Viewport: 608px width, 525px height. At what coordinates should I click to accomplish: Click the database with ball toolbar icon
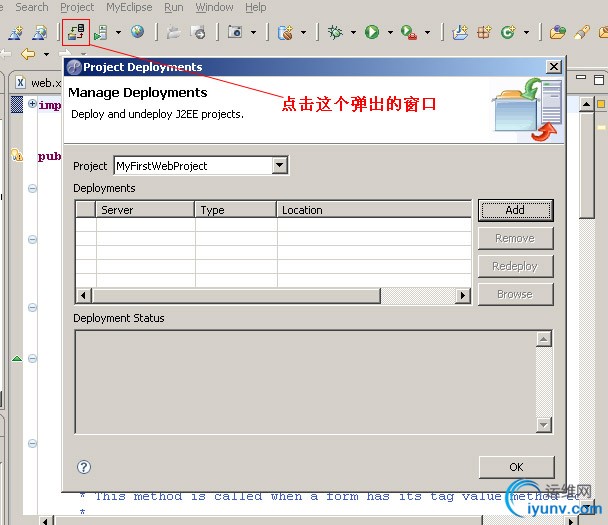point(285,33)
